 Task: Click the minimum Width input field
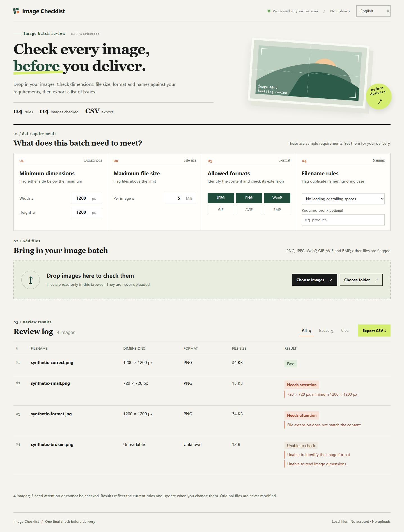point(86,198)
